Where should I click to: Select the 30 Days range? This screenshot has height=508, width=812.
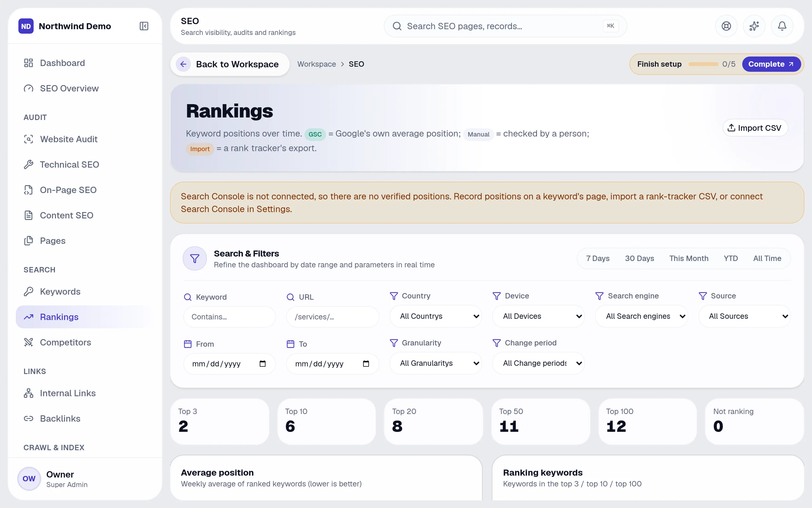(639, 258)
